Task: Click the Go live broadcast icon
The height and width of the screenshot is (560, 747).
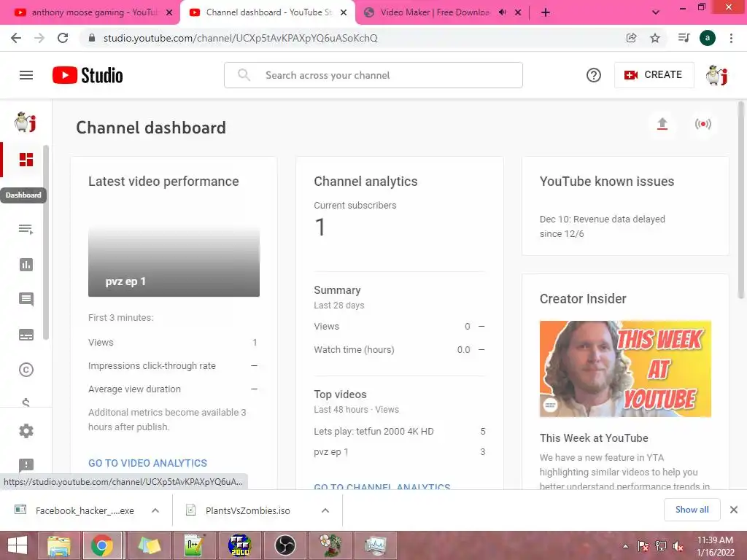Action: click(x=703, y=124)
